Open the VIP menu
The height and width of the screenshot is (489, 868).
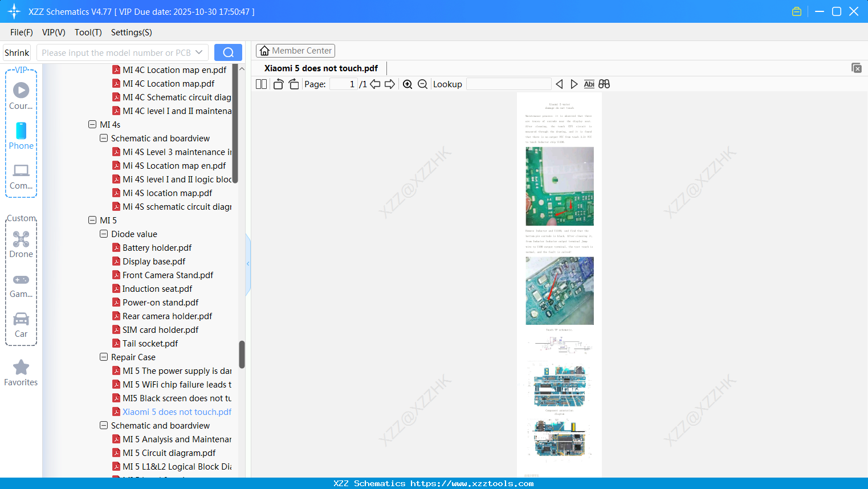(54, 32)
